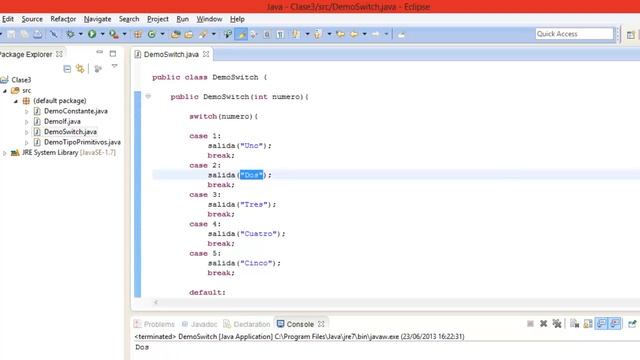Toggle Pin Console icon
640x360 pixels.
coord(632,324)
